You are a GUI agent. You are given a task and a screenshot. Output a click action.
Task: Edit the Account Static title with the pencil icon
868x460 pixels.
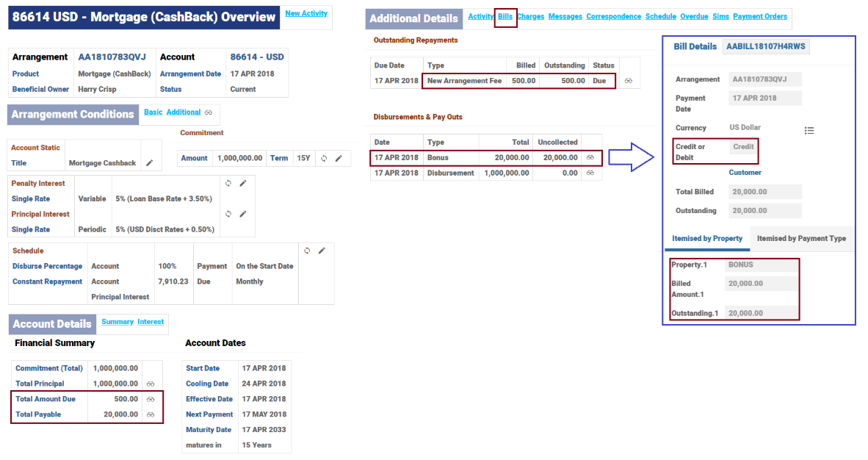click(x=150, y=163)
